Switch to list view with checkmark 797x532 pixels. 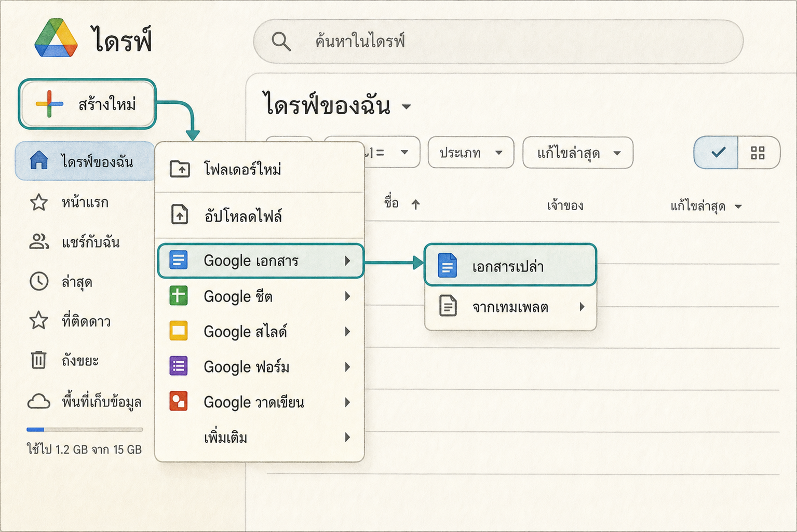717,153
